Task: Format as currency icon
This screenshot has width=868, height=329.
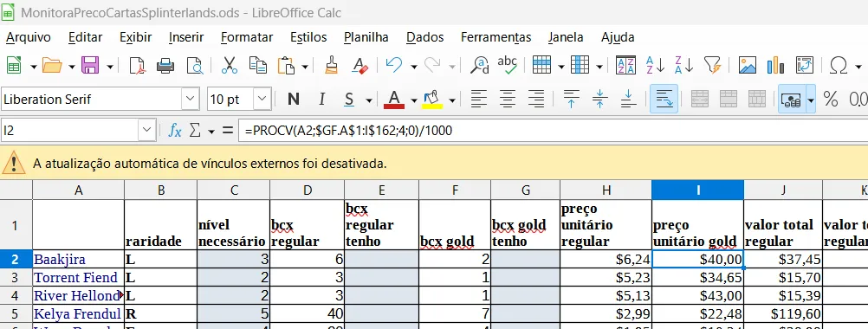Action: pos(791,100)
